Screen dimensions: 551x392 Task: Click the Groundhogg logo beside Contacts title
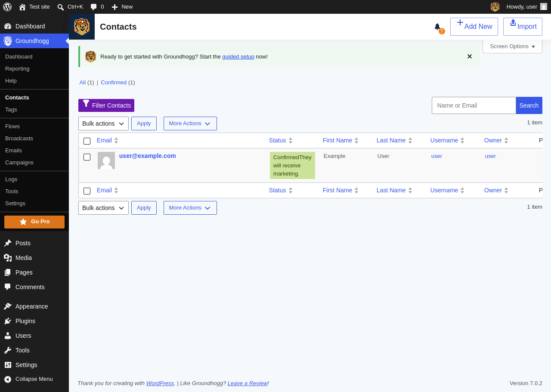[x=82, y=27]
